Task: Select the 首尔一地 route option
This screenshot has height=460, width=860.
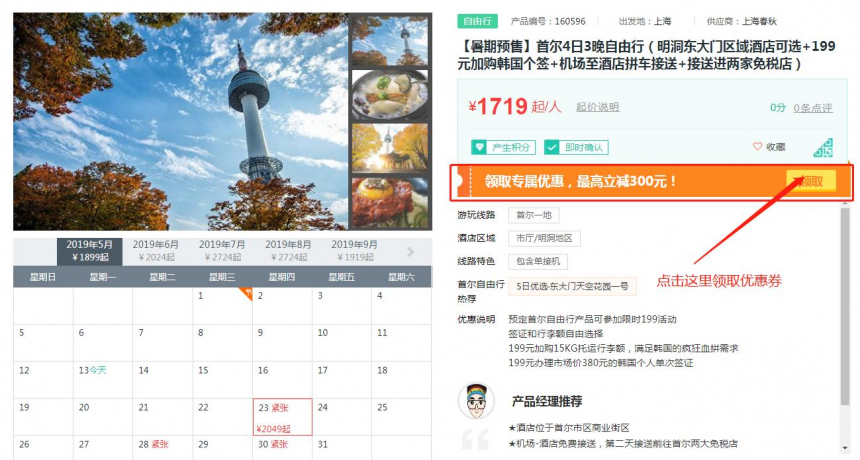Action: (533, 215)
